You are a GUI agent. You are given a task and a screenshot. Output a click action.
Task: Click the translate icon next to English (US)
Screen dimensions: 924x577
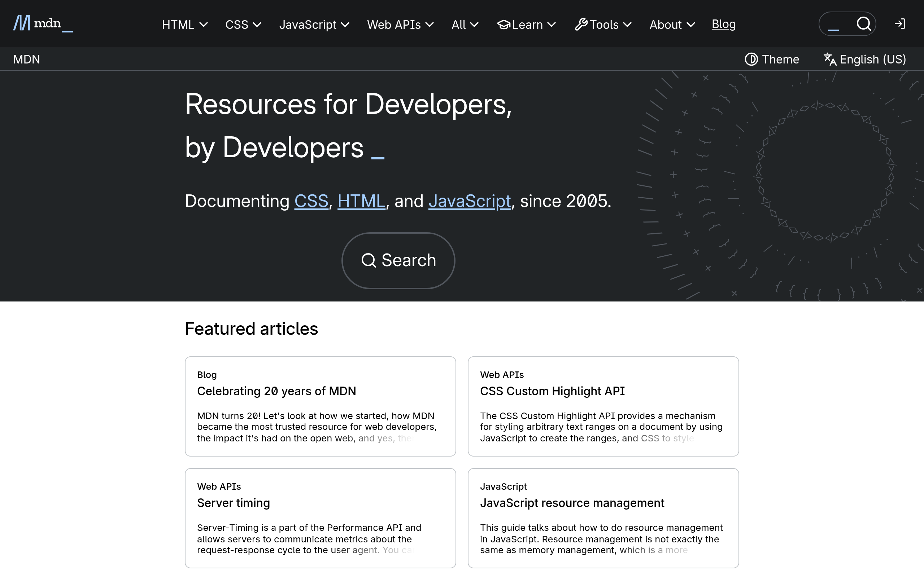pos(829,59)
